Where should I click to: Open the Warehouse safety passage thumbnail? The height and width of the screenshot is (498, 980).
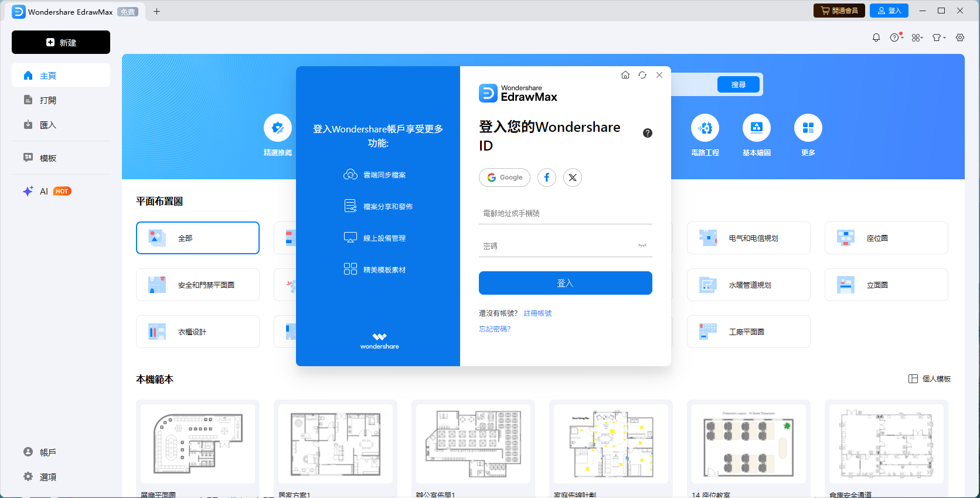click(886, 444)
